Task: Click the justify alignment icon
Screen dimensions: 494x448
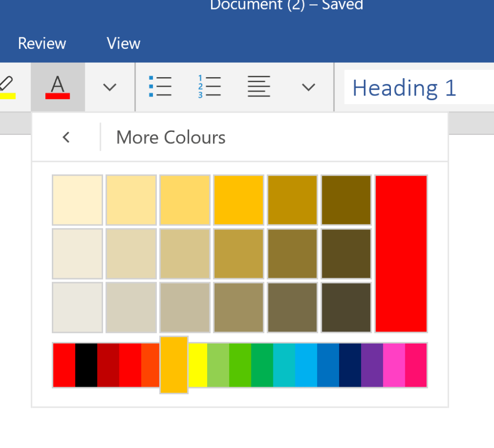Action: coord(258,87)
